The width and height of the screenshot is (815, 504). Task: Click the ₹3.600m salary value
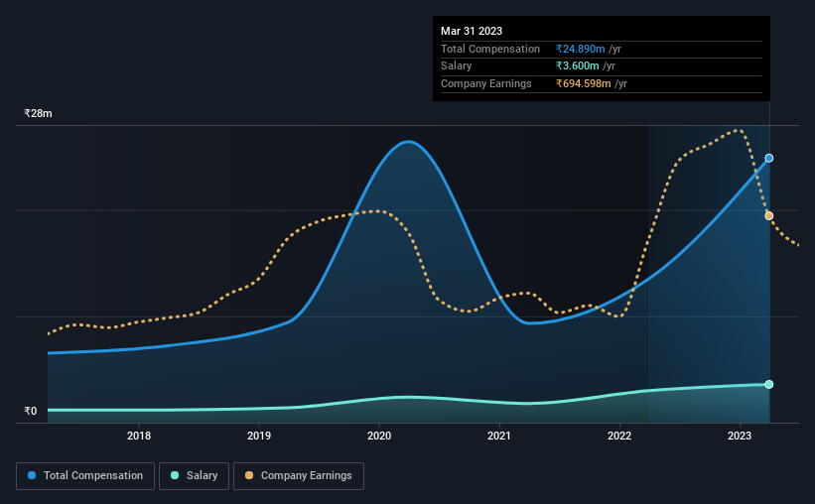coord(577,66)
